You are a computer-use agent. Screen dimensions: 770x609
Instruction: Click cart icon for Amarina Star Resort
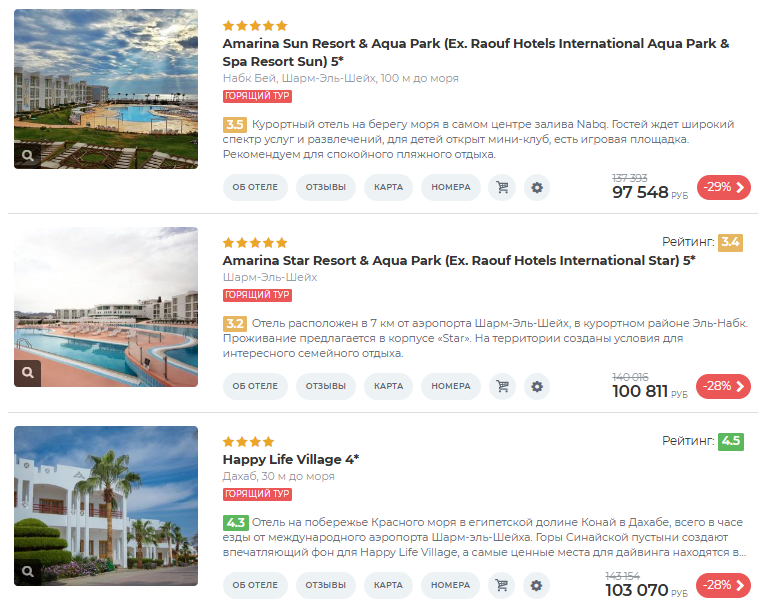(502, 386)
